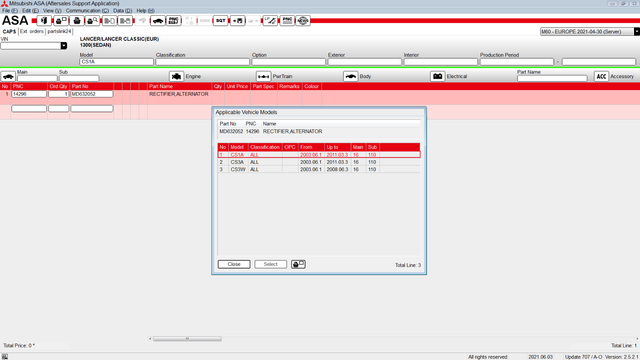Open the Edit menu
The height and width of the screenshot is (360, 640).
[x=30, y=11]
